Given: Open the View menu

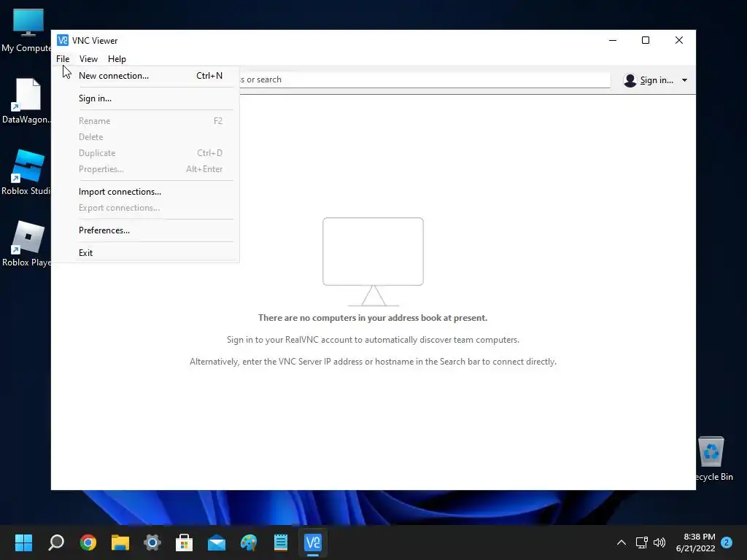Looking at the screenshot, I should (x=88, y=58).
